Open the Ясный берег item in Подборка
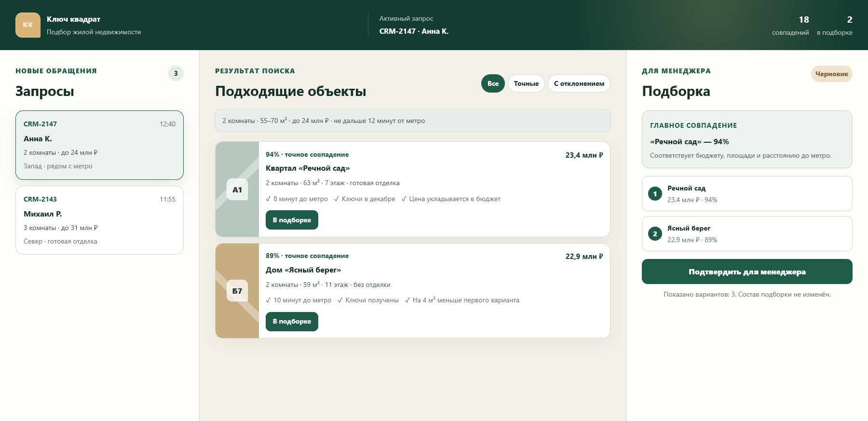The height and width of the screenshot is (421, 868). point(747,233)
